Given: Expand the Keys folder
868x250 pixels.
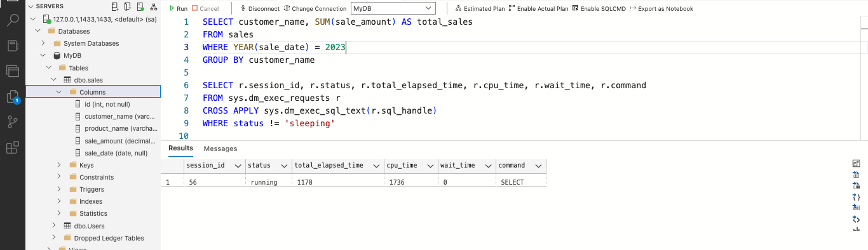Looking at the screenshot, I should 58,165.
